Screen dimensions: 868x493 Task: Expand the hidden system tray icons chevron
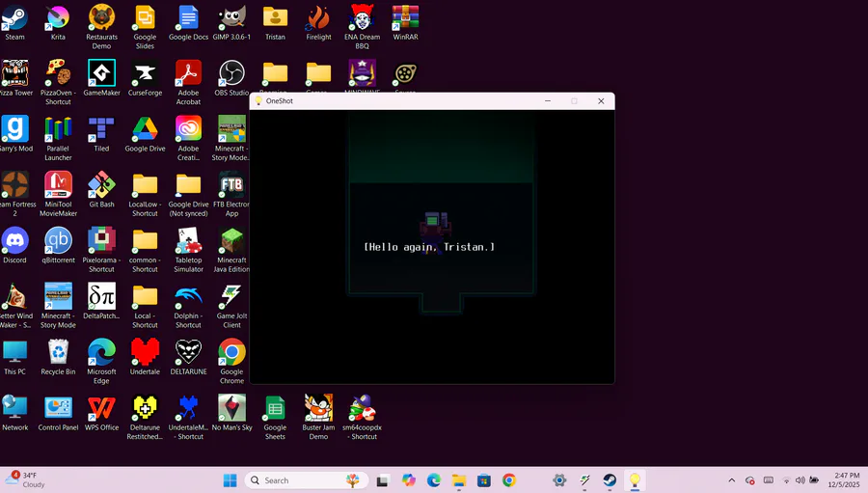click(x=731, y=480)
